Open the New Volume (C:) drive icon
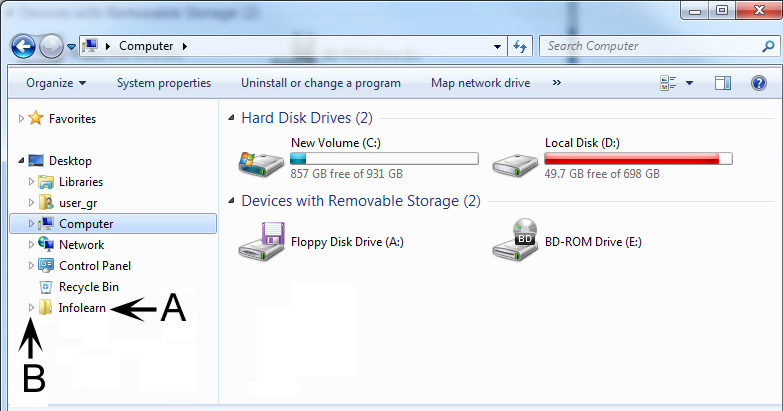The height and width of the screenshot is (411, 783). tap(261, 164)
